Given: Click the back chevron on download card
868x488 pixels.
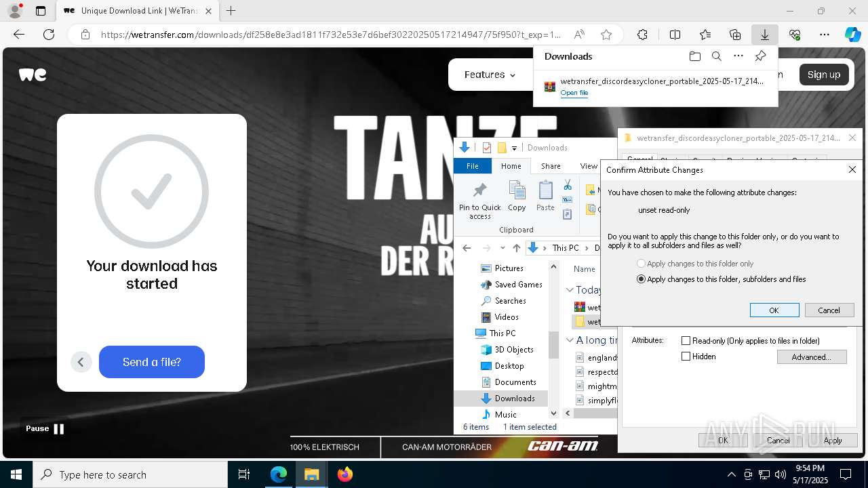Looking at the screenshot, I should tap(81, 362).
